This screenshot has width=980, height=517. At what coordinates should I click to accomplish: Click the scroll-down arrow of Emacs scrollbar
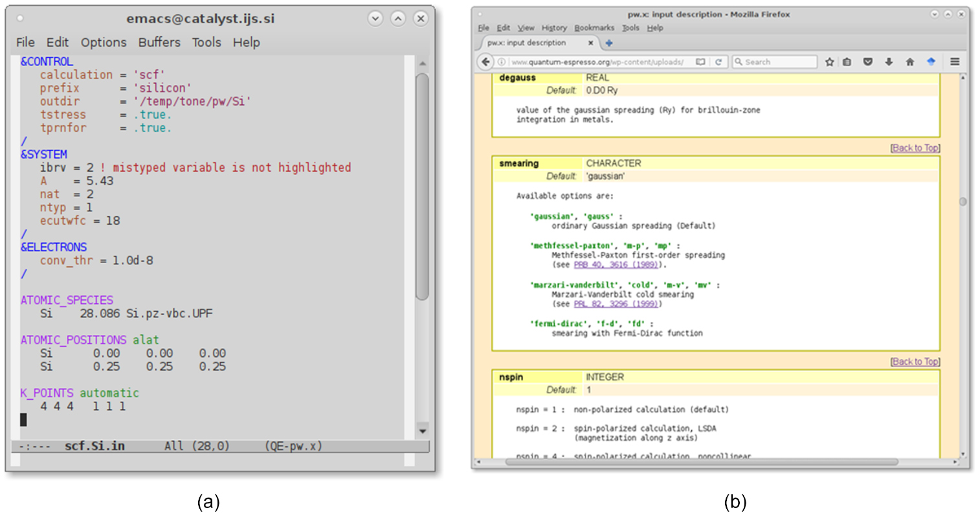423,431
